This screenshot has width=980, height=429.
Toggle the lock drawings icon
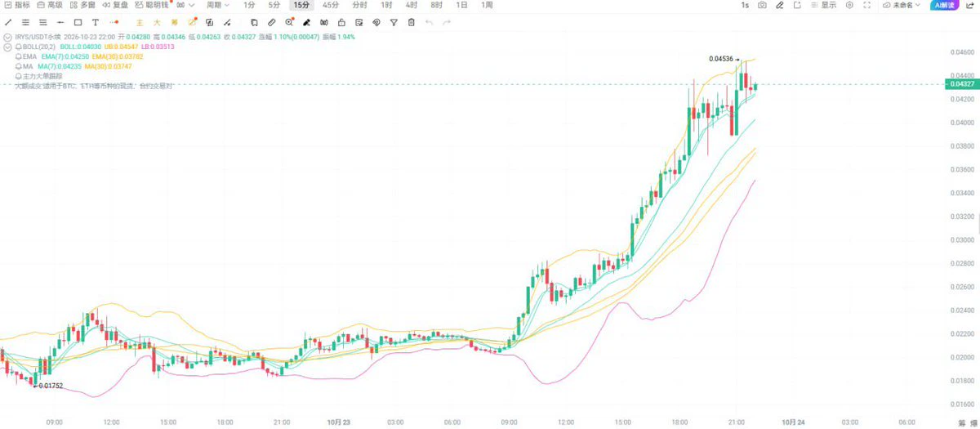coord(341,22)
